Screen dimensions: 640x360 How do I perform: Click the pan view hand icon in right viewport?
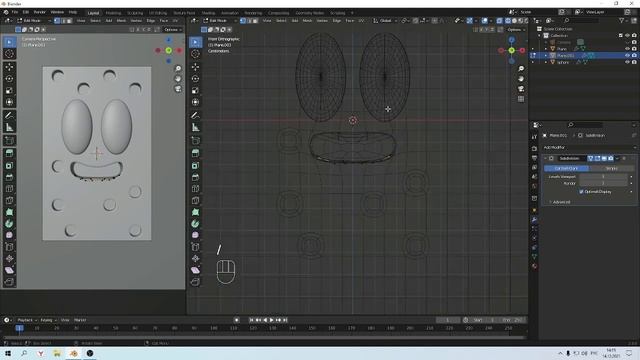pyautogui.click(x=521, y=79)
